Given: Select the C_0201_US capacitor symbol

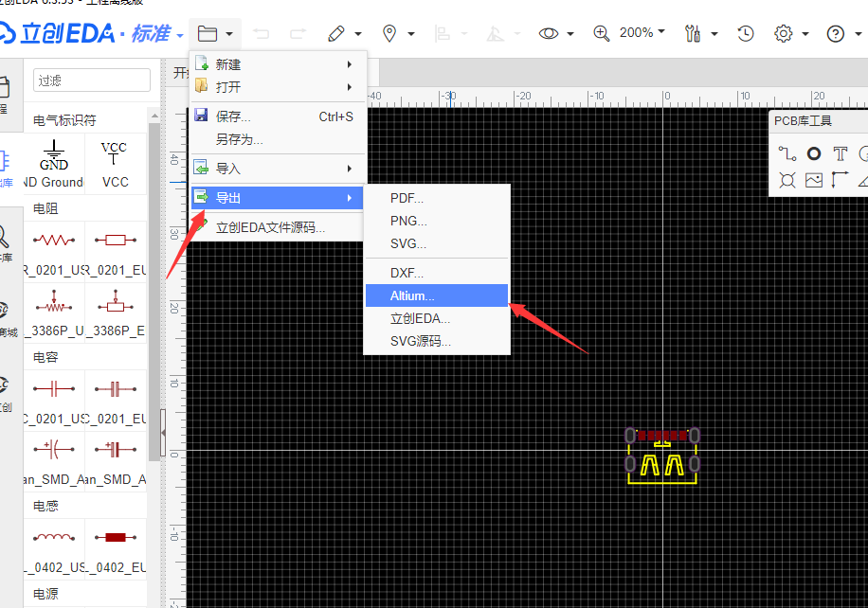Looking at the screenshot, I should pyautogui.click(x=54, y=402).
